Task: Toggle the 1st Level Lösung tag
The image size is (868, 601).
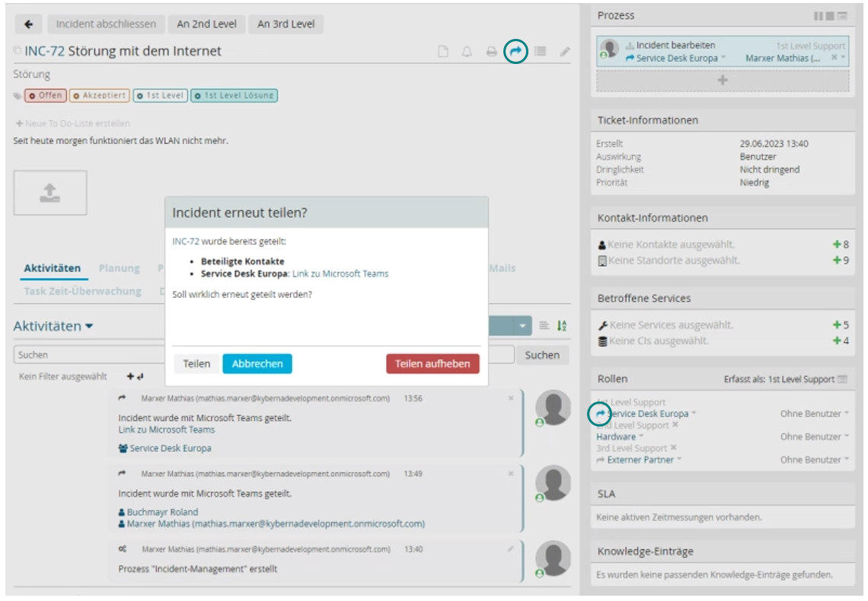Action: [234, 96]
